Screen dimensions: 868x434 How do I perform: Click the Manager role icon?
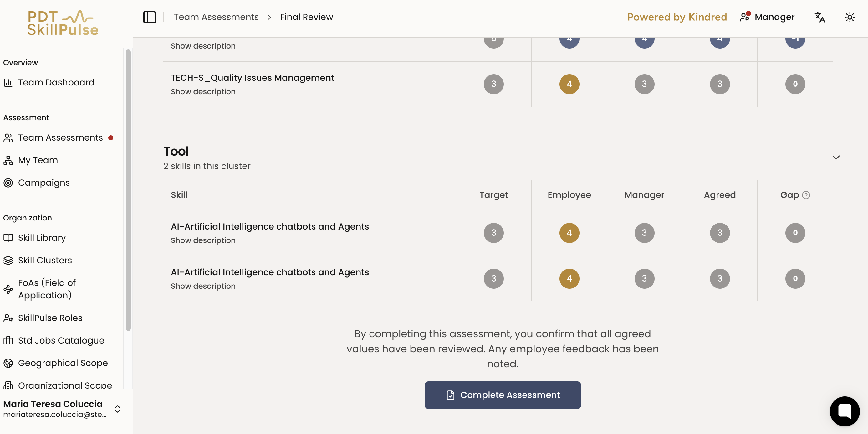(x=745, y=17)
